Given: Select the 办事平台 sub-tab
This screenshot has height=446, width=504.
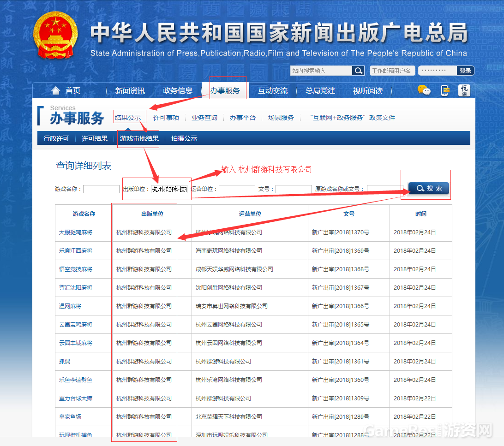Looking at the screenshot, I should pos(243,118).
